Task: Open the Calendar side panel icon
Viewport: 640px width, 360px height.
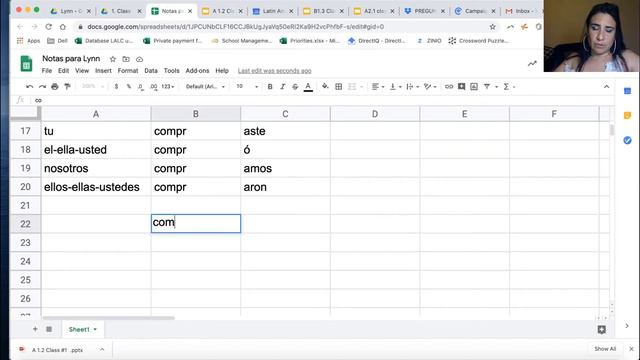Action: coord(627,91)
